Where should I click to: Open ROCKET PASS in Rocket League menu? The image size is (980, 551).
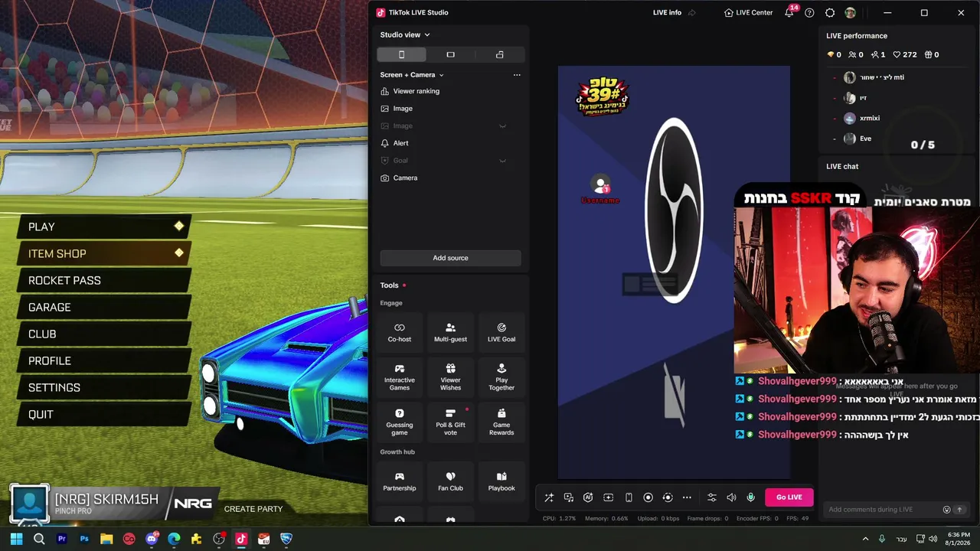[x=104, y=280]
